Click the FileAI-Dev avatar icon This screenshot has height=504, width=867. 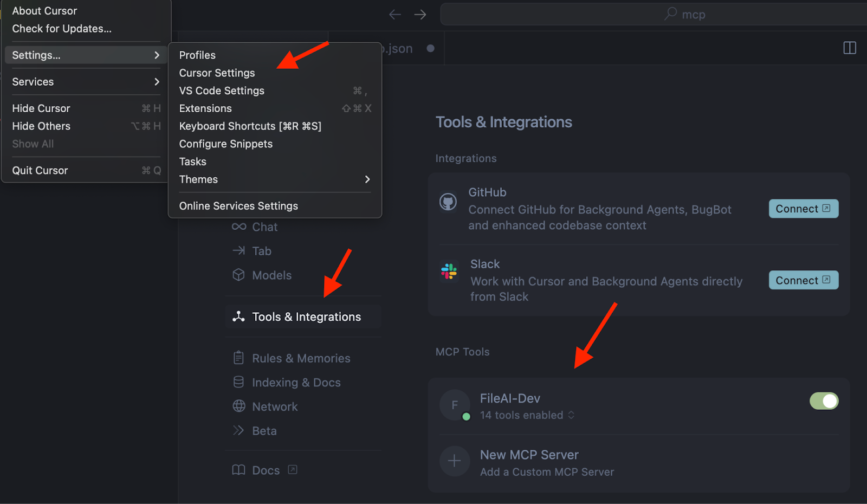pos(455,405)
